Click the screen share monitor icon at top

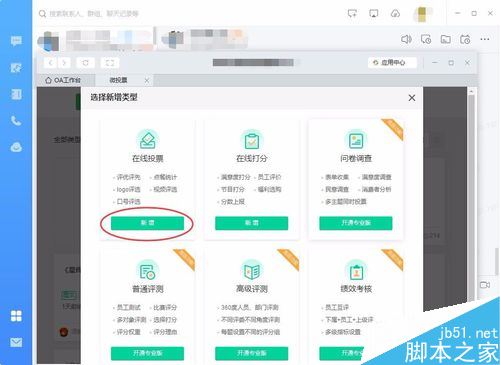click(x=374, y=14)
